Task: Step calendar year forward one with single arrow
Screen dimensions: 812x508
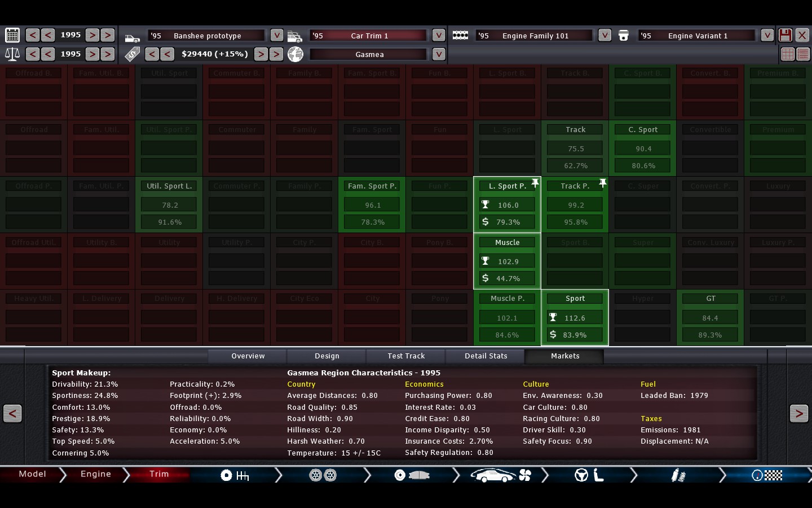Action: tap(92, 35)
